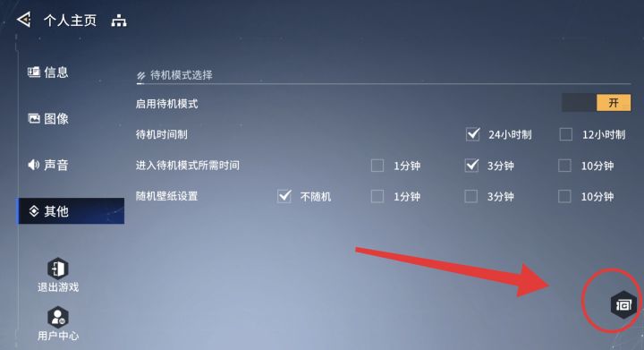The image size is (644, 350).
Task: Open the 声音 settings tab
Action: click(x=48, y=165)
